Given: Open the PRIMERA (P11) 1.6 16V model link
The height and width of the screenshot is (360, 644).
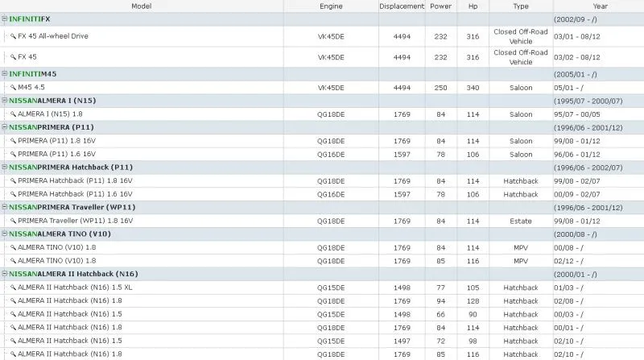Looking at the screenshot, I should [56, 154].
